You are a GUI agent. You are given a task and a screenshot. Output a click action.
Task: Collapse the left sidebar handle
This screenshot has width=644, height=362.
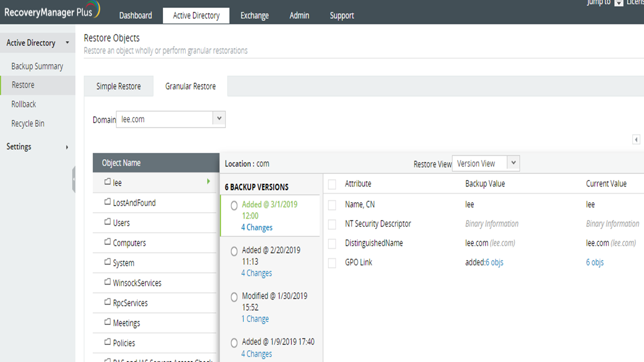(x=73, y=179)
